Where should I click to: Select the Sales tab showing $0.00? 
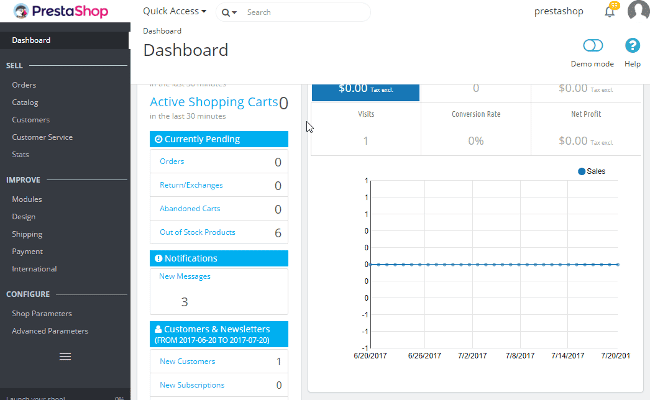365,88
